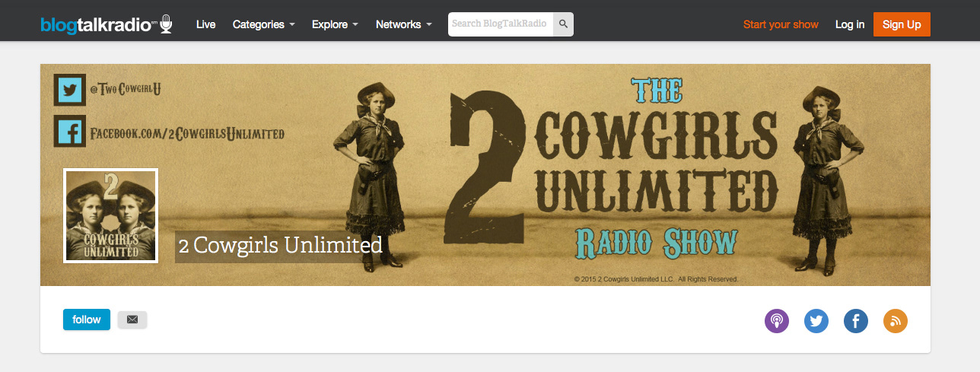Click the orange Sign Up button

click(x=902, y=24)
